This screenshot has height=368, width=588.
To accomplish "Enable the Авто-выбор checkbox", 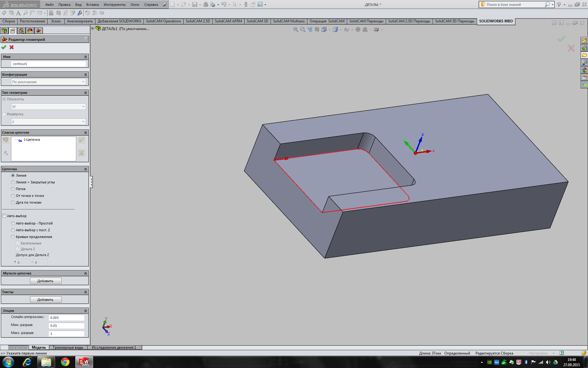I will coord(4,216).
